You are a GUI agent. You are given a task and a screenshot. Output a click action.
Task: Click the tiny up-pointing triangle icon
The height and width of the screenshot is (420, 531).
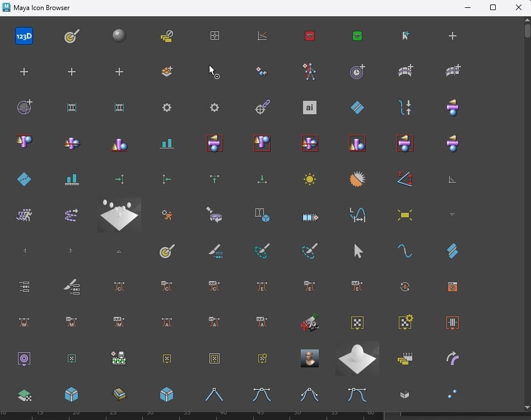click(x=119, y=251)
